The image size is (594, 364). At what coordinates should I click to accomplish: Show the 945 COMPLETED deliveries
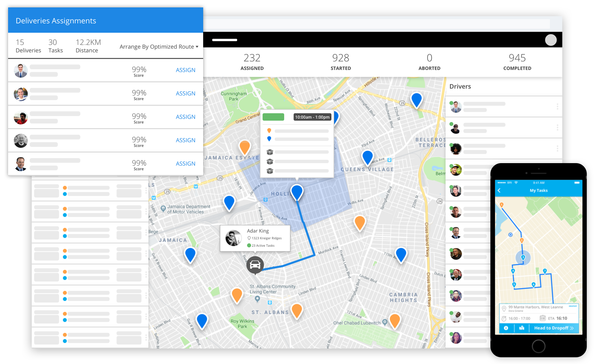tap(517, 62)
